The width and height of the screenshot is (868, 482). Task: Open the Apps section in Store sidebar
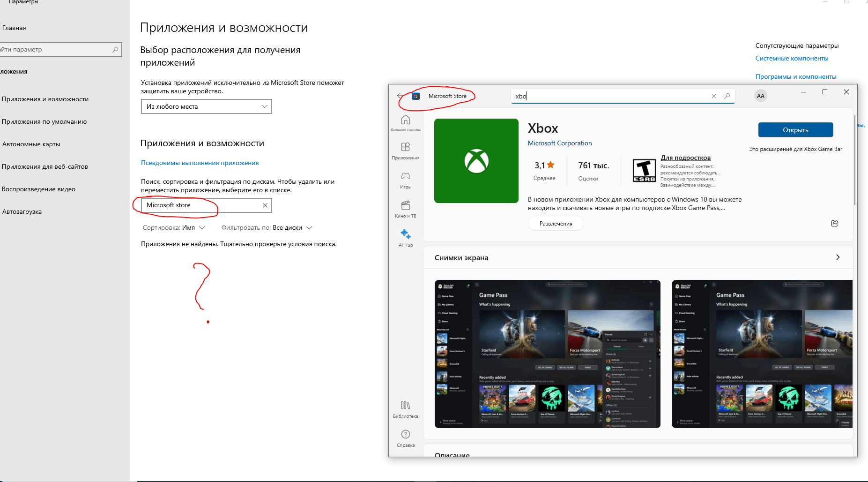click(406, 151)
